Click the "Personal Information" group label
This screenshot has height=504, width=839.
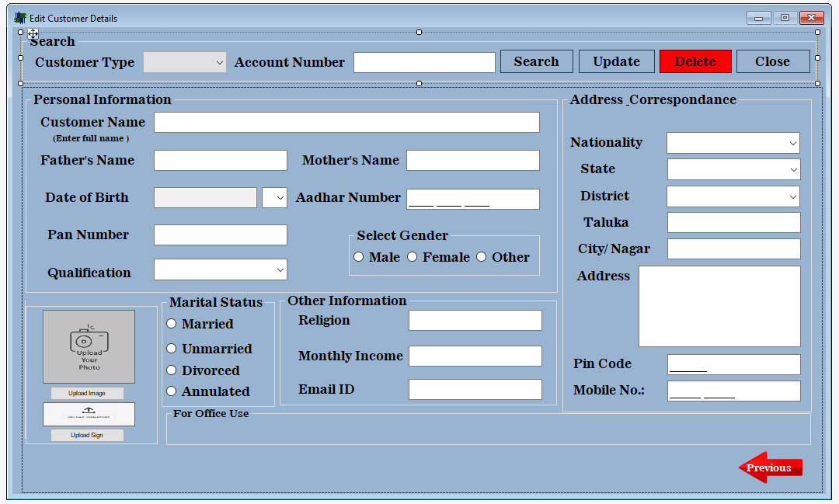pos(103,99)
